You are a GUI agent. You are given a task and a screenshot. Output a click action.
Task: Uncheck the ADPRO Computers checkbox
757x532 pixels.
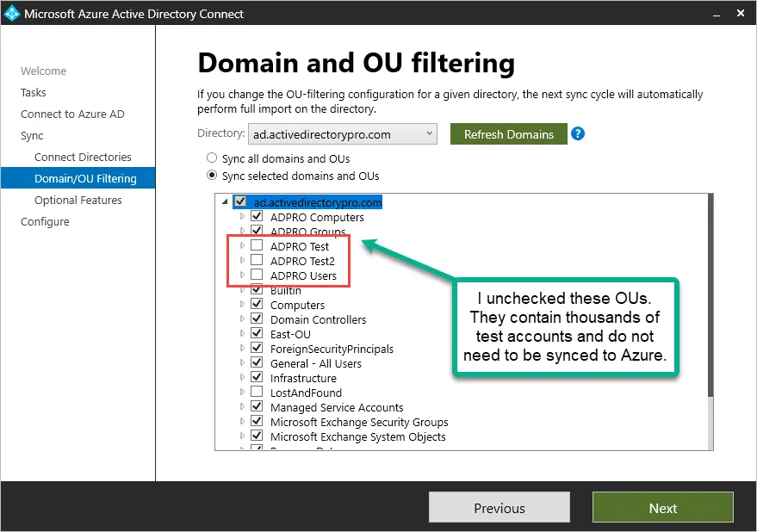coord(257,216)
